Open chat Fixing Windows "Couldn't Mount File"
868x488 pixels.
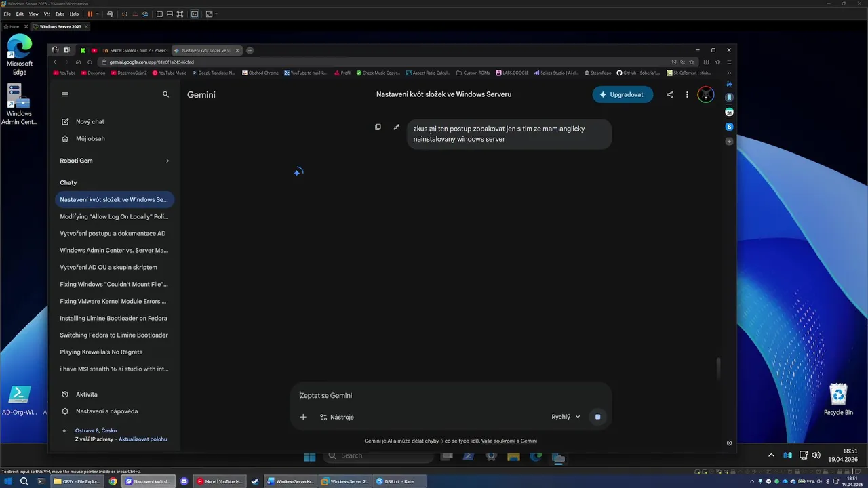click(114, 284)
